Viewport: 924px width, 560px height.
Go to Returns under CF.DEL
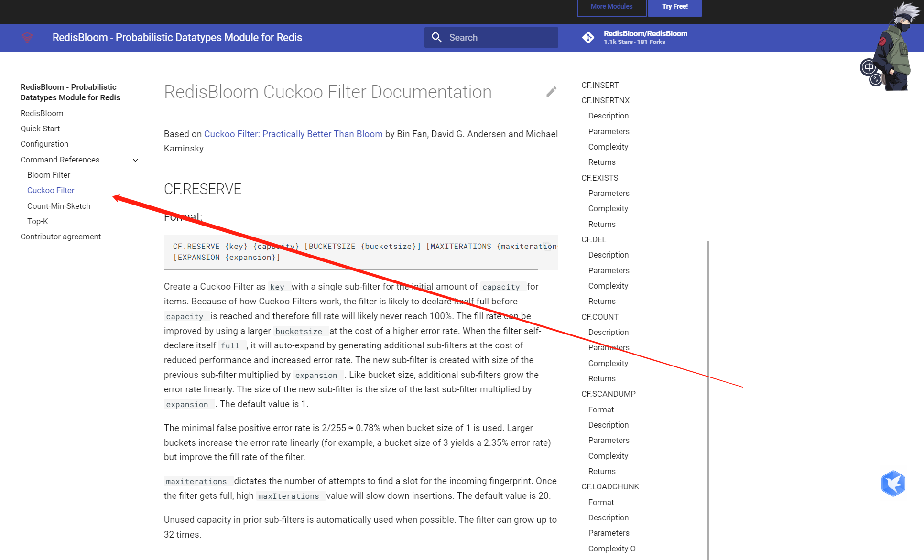pyautogui.click(x=602, y=301)
